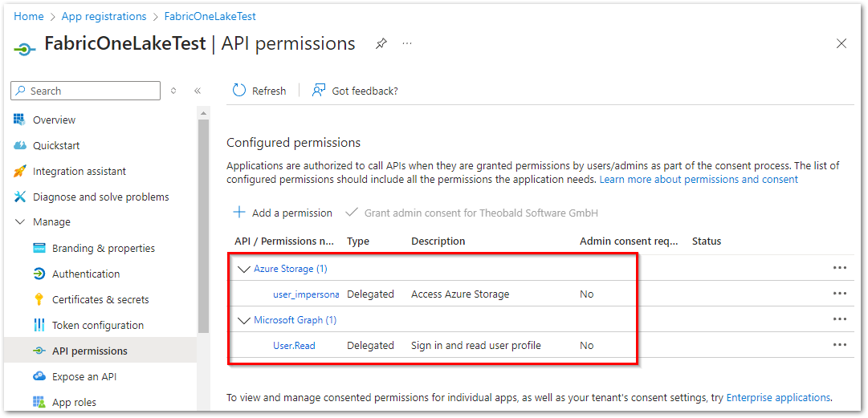Viewport: 868px width, 418px height.
Task: Collapse the Microsoft Graph permission group
Action: (243, 320)
